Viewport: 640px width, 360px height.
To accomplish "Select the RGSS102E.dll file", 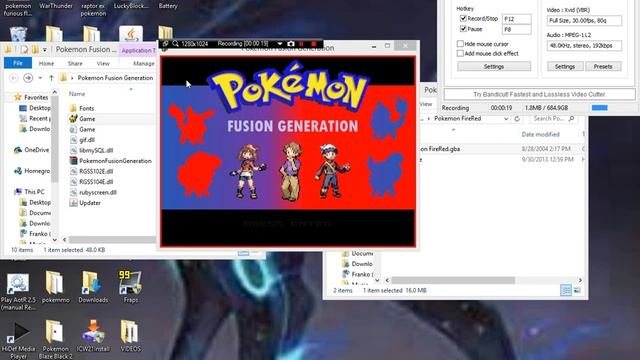I will click(96, 171).
